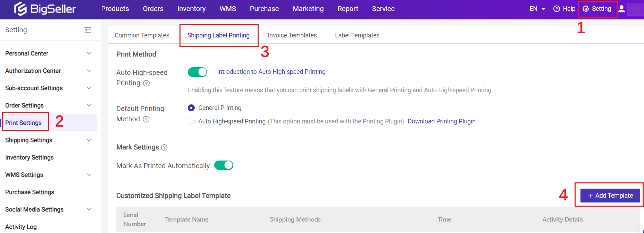The height and width of the screenshot is (233, 644).
Task: Switch to Shipping Label Printing tab
Action: (218, 35)
